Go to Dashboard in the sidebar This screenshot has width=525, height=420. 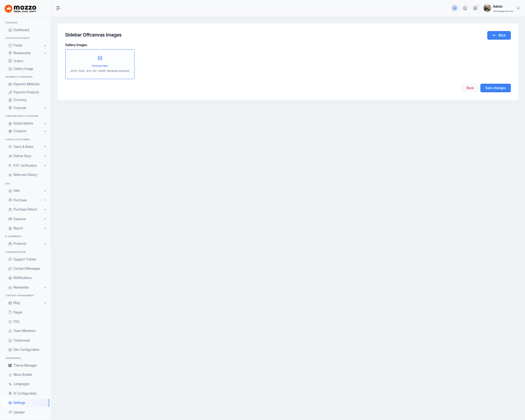[21, 30]
